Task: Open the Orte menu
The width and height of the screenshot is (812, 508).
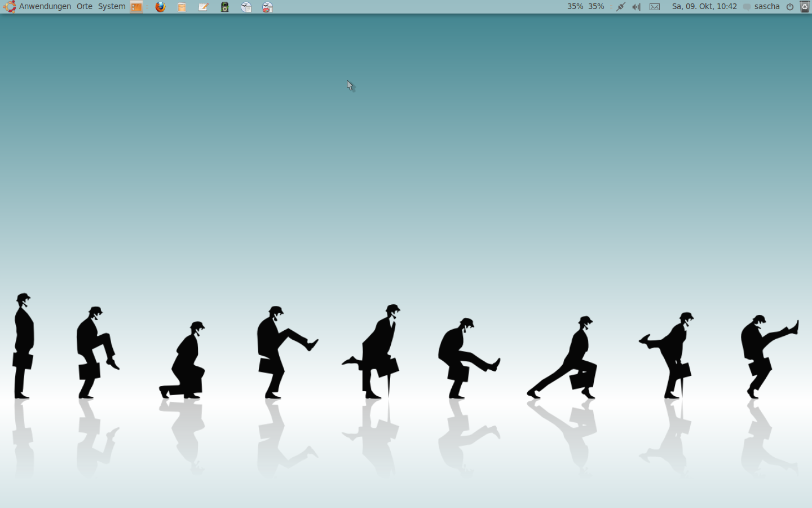Action: point(85,7)
